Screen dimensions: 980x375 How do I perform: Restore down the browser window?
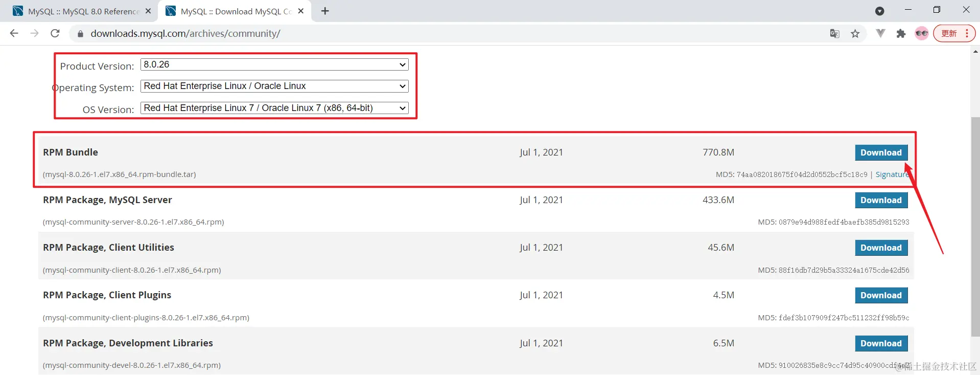[937, 10]
